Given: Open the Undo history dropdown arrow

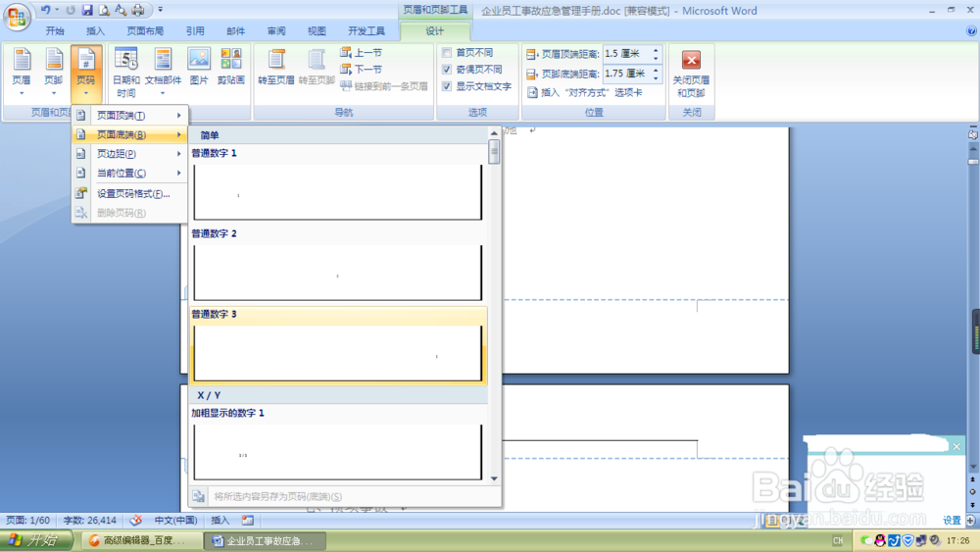Looking at the screenshot, I should pos(57,10).
